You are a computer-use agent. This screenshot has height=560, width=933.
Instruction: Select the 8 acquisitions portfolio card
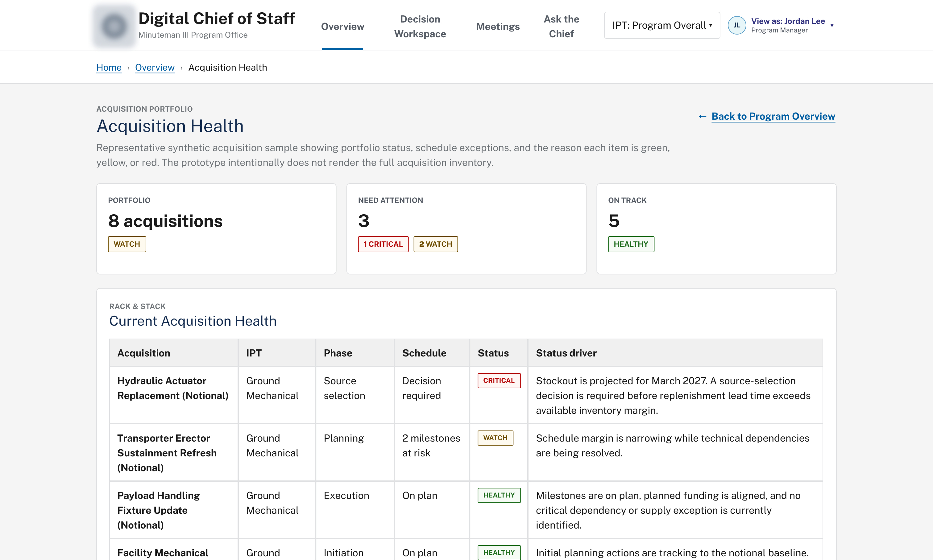pos(216,229)
